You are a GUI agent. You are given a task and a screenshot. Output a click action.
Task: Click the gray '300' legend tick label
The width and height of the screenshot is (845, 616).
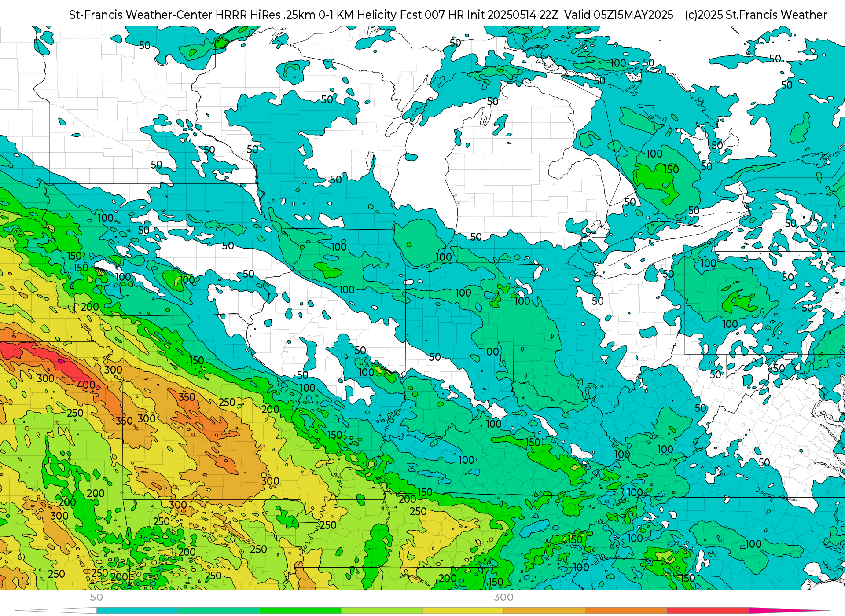click(503, 597)
